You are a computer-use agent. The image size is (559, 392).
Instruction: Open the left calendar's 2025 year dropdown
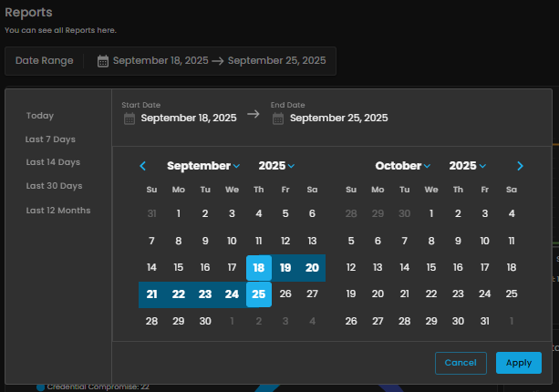tap(276, 166)
